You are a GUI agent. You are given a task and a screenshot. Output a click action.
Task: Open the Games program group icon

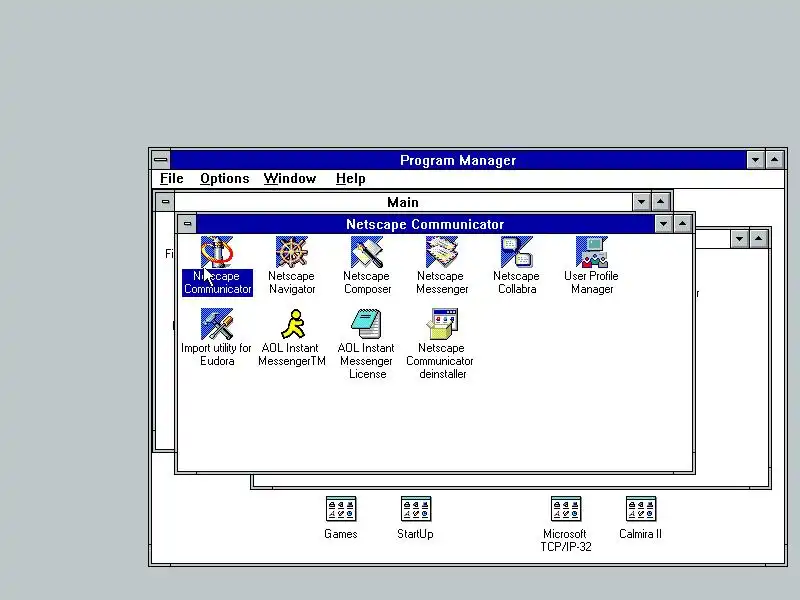pos(341,509)
